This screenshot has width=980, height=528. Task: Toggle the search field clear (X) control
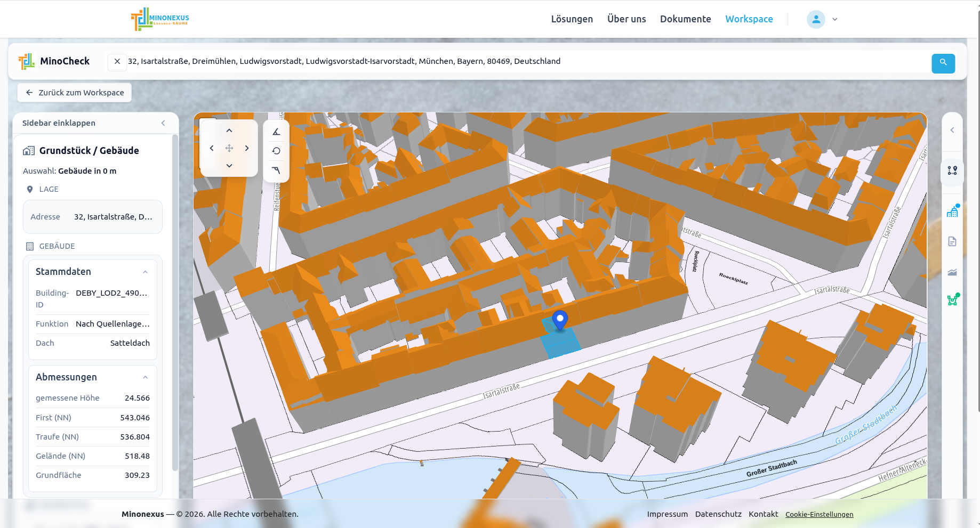click(x=117, y=62)
